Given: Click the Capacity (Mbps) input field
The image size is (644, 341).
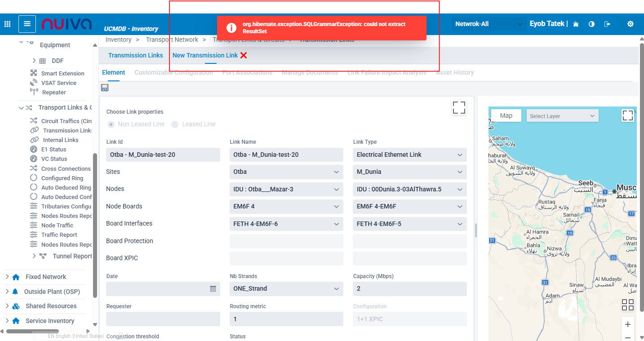Looking at the screenshot, I should [x=409, y=288].
